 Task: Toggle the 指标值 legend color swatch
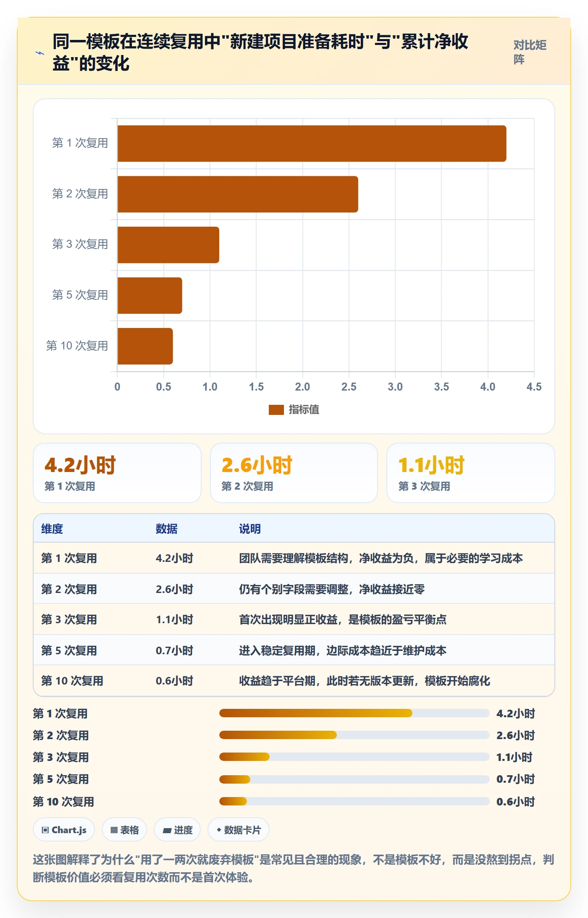tap(276, 409)
